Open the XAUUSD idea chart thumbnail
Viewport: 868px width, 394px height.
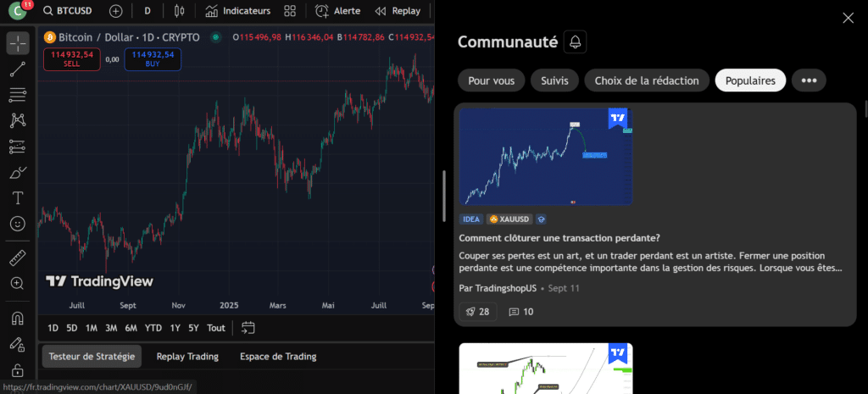pyautogui.click(x=546, y=157)
